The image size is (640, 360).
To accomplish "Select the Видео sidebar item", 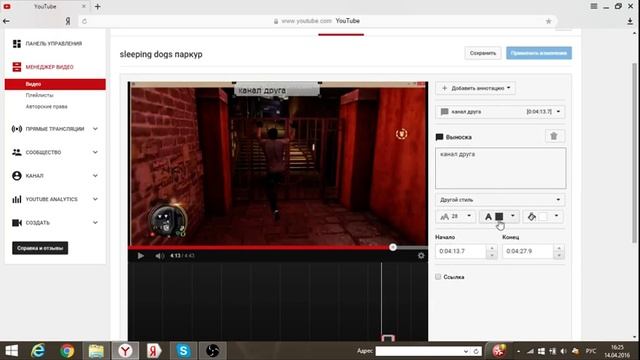I will coord(55,84).
